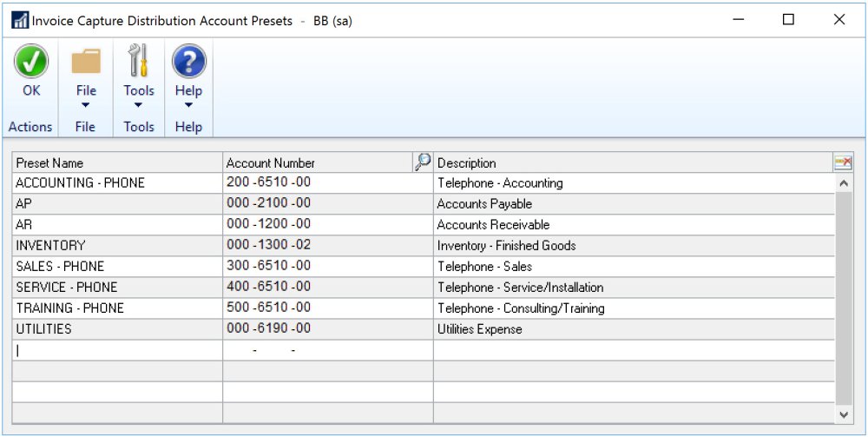Viewport: 868px width, 437px height.
Task: Select the INVENTORY preset name
Action: [50, 245]
